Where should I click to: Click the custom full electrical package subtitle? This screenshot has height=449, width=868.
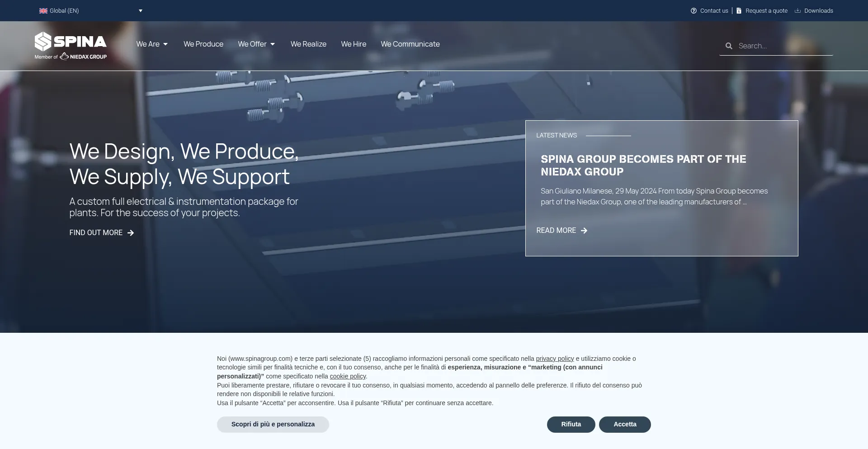pyautogui.click(x=184, y=207)
